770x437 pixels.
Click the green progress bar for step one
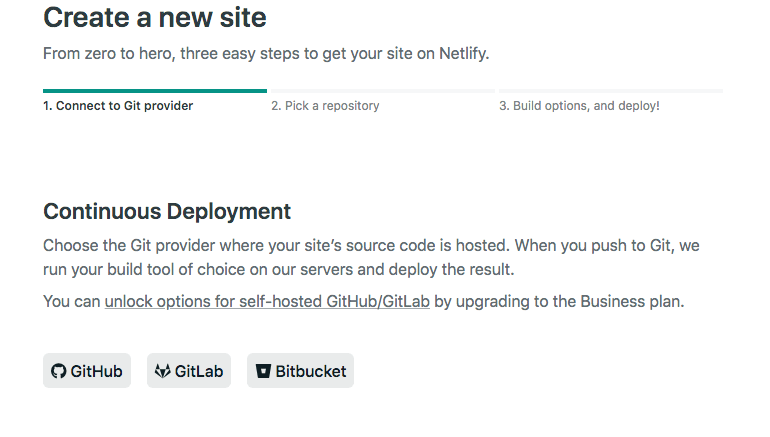[x=155, y=91]
